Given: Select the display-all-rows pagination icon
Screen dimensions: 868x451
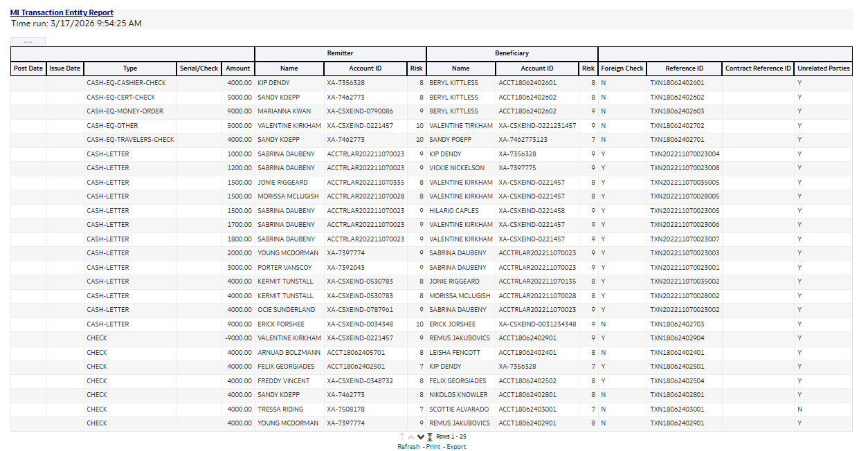Looking at the screenshot, I should tap(430, 436).
